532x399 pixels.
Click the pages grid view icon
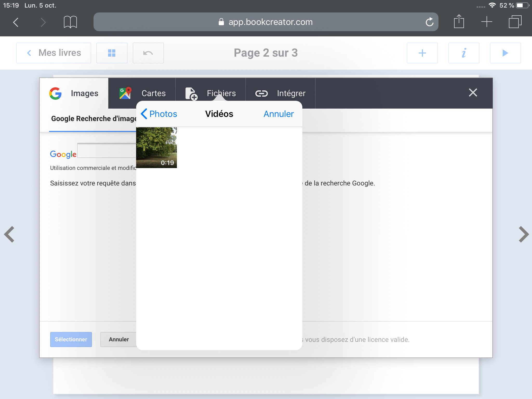(112, 53)
